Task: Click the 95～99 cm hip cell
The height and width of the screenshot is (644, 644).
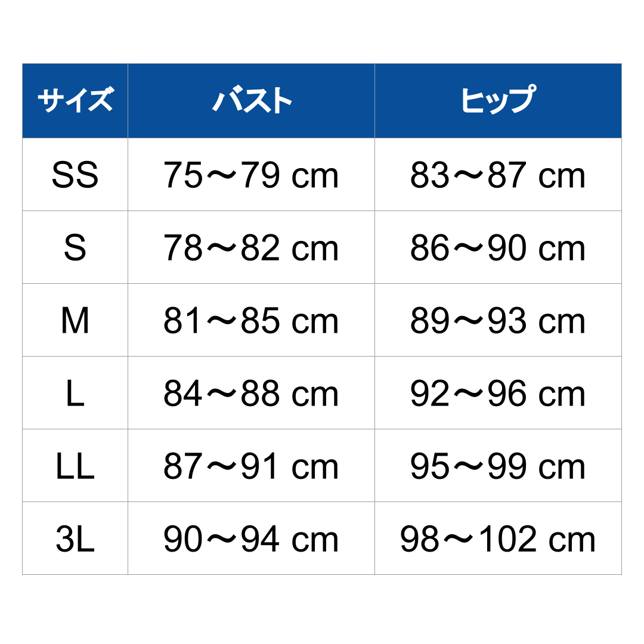Action: coord(498,466)
